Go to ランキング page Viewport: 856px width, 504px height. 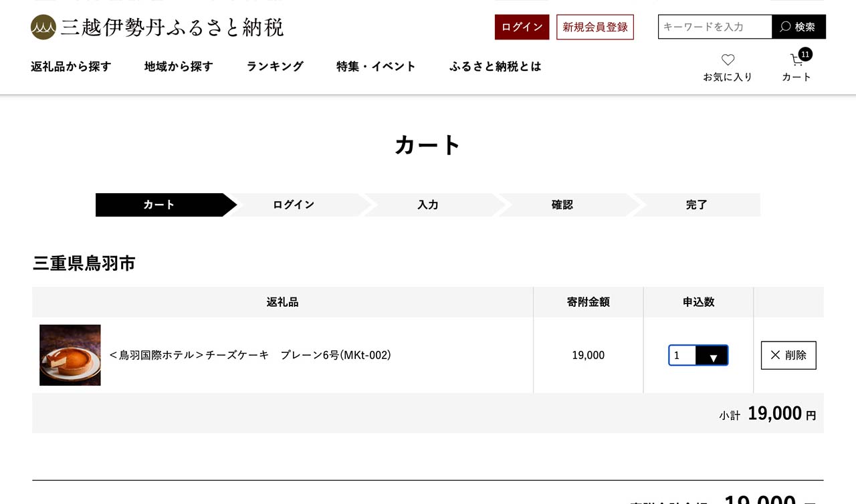(x=275, y=66)
